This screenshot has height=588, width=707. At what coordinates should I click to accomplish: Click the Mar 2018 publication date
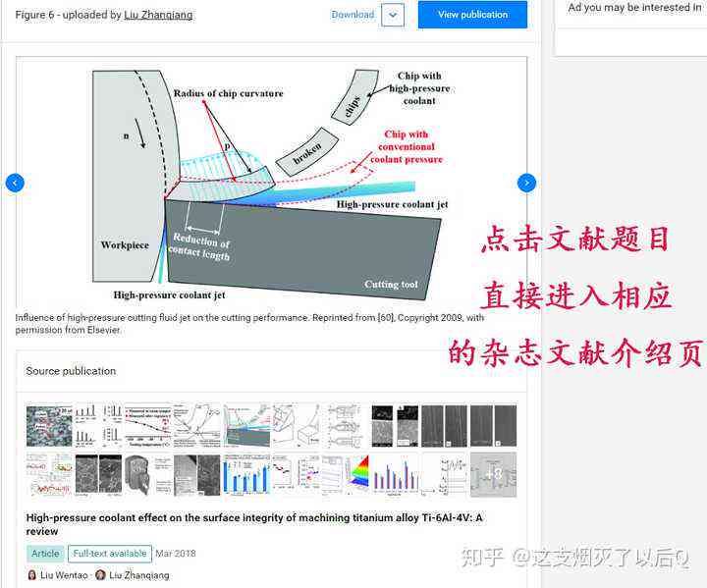click(176, 554)
